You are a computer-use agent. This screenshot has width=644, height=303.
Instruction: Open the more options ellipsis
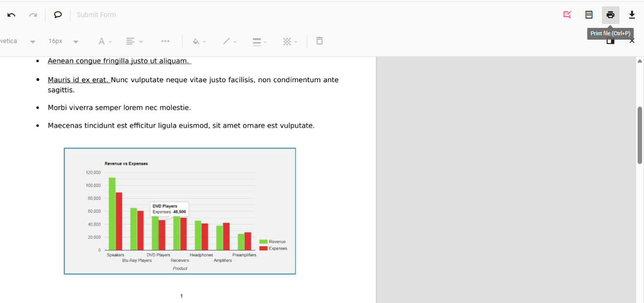[165, 41]
